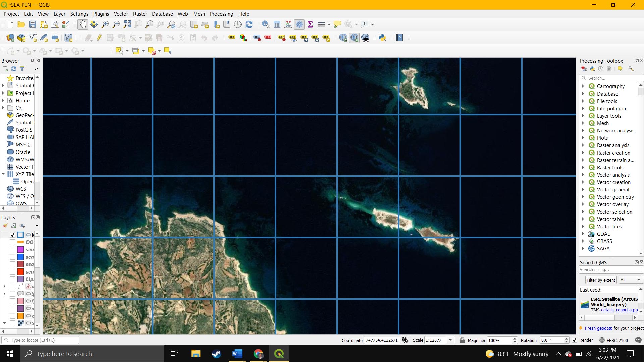
Task: Uncheck the top visible layer checkbox
Action: tap(12, 235)
